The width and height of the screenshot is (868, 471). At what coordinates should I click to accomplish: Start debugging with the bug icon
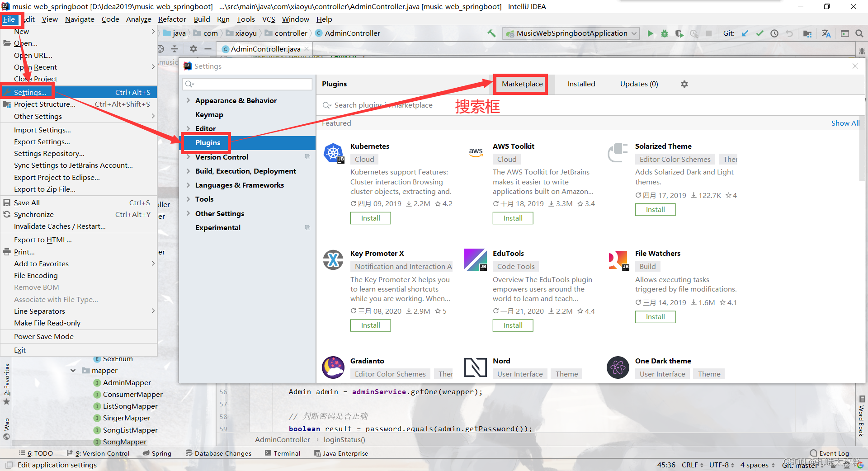(x=665, y=33)
